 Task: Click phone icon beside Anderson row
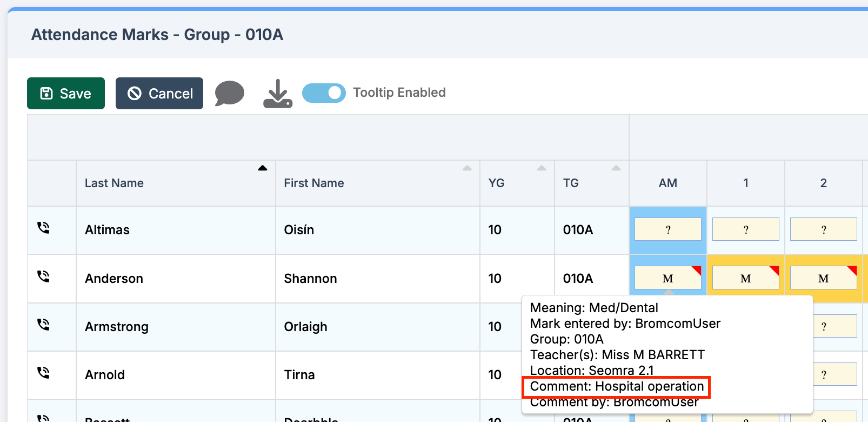point(43,276)
